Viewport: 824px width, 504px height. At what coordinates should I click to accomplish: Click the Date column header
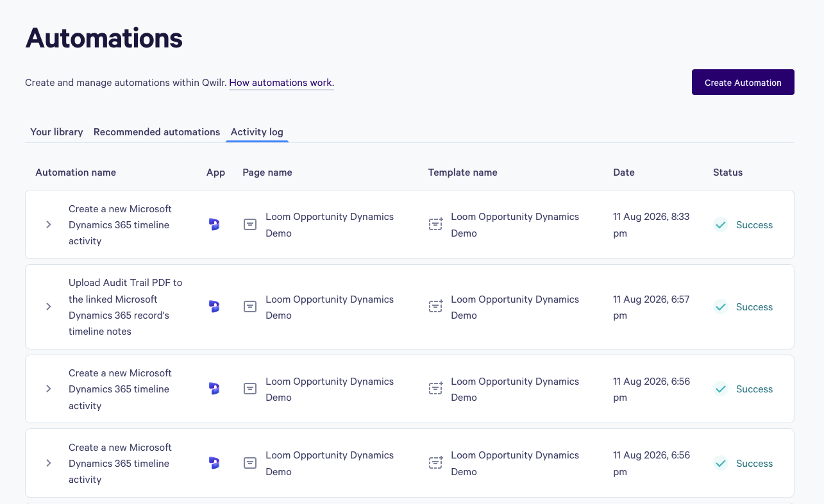point(624,172)
